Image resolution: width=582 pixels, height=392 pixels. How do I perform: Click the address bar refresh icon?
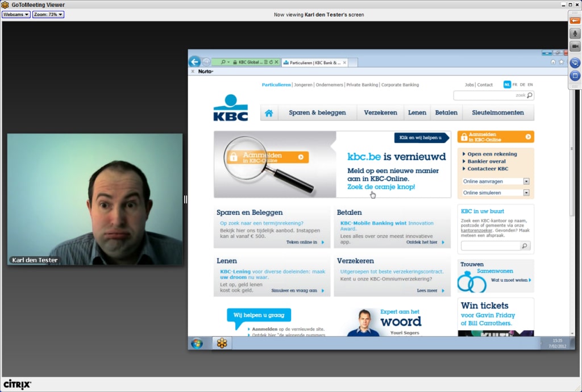point(271,62)
